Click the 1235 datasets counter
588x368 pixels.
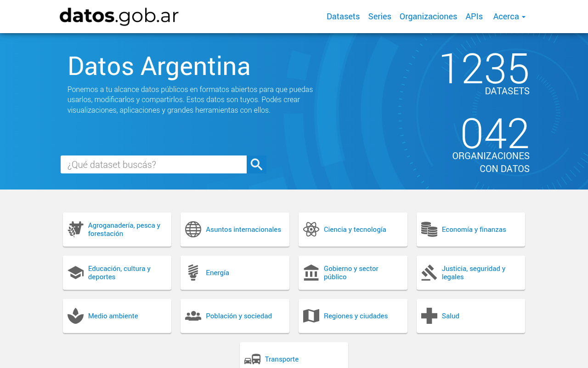(485, 69)
